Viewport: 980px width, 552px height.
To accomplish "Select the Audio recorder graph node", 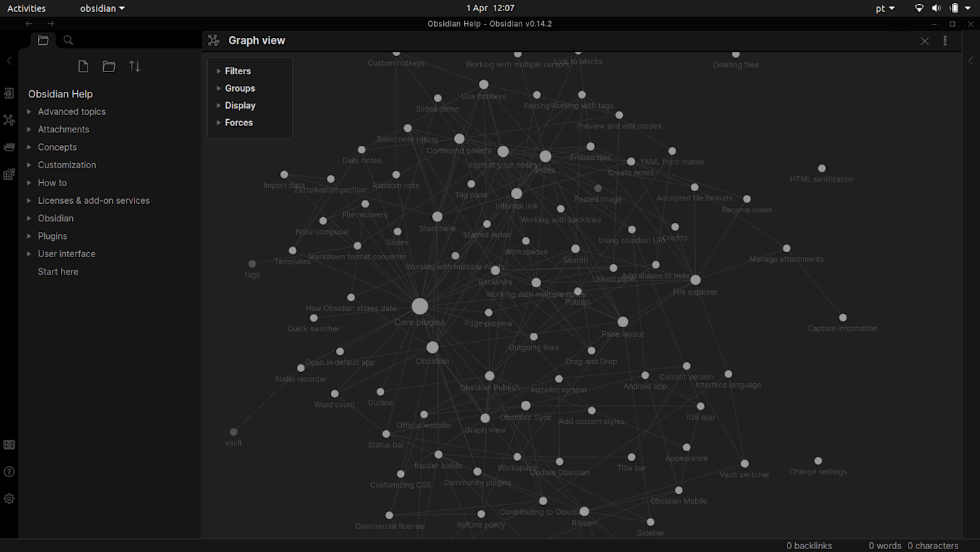I will tap(300, 368).
